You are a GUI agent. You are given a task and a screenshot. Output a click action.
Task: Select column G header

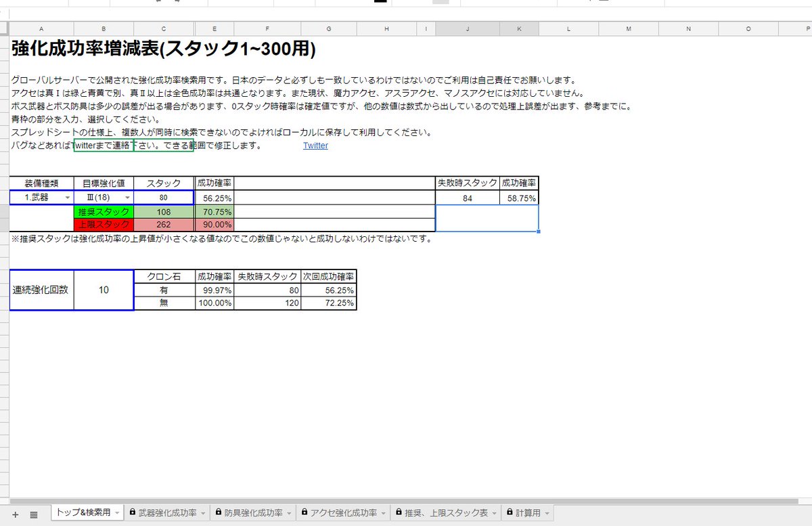click(329, 28)
